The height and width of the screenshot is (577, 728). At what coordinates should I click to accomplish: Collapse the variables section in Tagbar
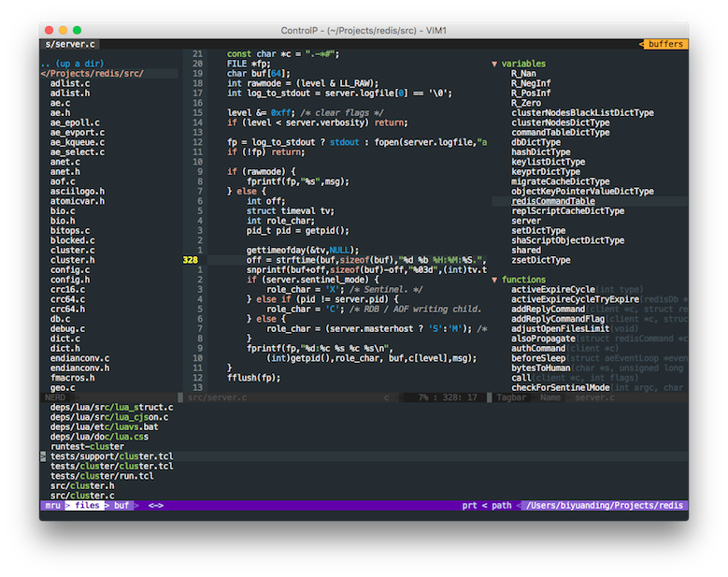point(494,65)
